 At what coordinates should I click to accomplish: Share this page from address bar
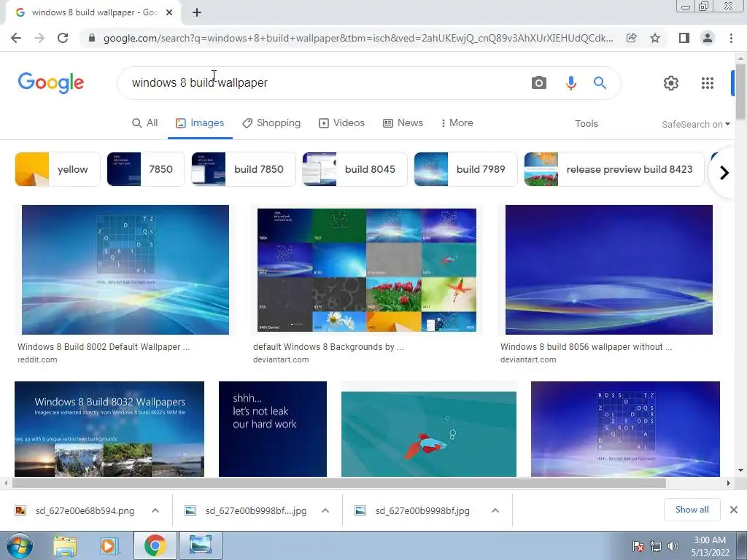coord(632,38)
